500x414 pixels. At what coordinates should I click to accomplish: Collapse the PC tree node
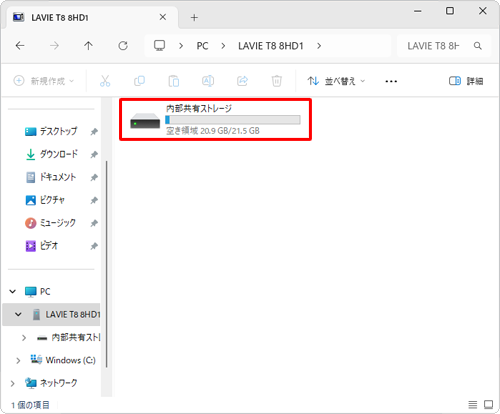click(x=13, y=292)
